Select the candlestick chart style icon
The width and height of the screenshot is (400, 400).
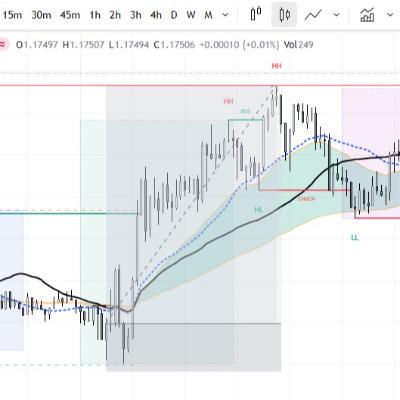click(284, 14)
